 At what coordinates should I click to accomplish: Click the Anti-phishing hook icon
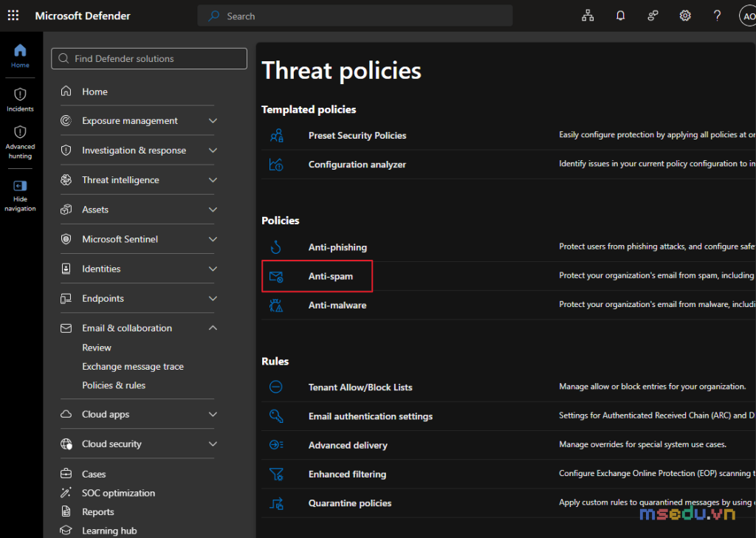[276, 246]
